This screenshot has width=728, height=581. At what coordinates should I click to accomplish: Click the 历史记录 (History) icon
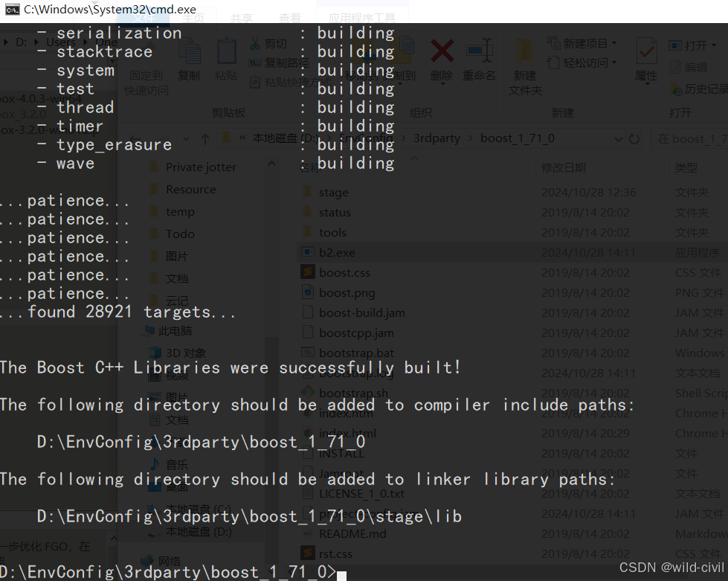[704, 89]
